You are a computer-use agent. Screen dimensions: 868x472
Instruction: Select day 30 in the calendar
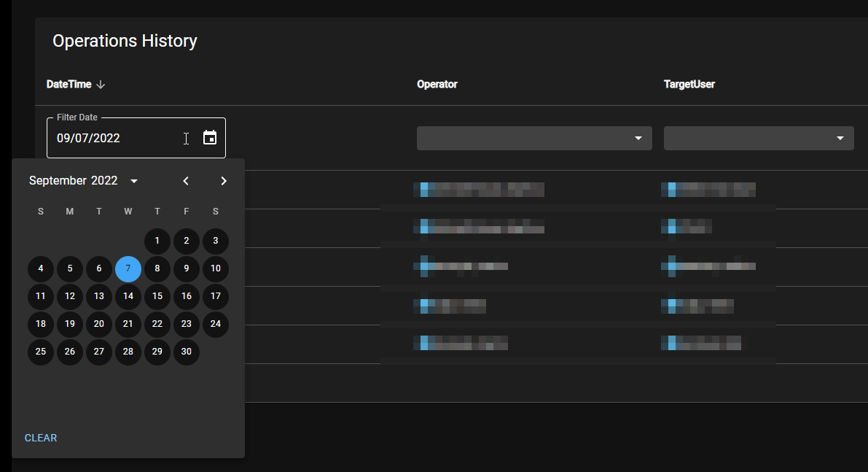(187, 352)
